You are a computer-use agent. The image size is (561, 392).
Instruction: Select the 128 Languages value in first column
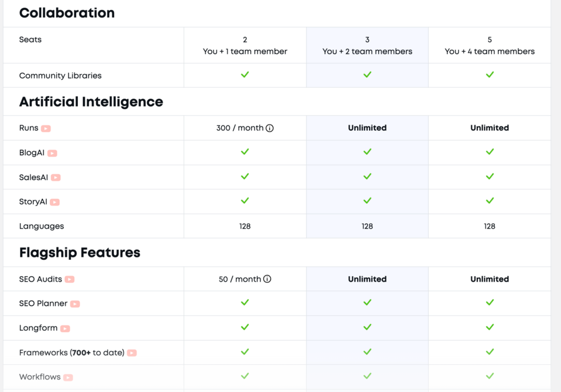point(244,226)
